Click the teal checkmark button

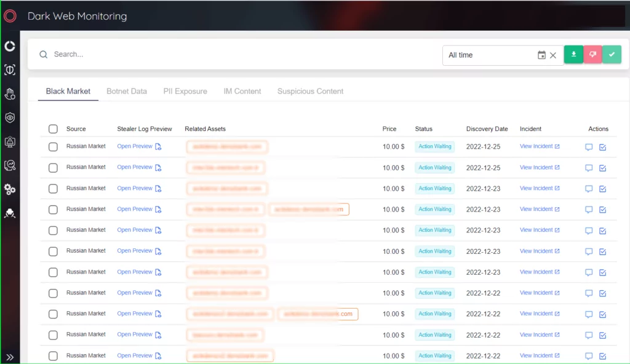[x=612, y=54]
